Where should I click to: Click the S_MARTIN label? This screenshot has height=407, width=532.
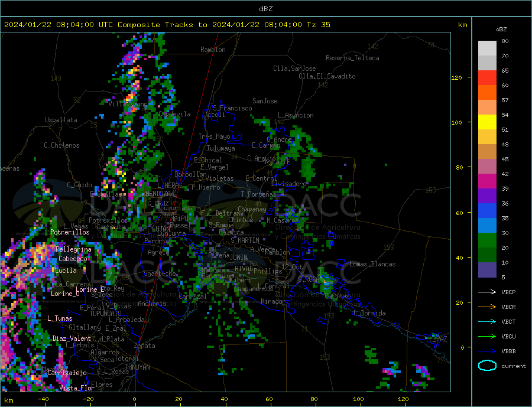pyautogui.click(x=245, y=240)
